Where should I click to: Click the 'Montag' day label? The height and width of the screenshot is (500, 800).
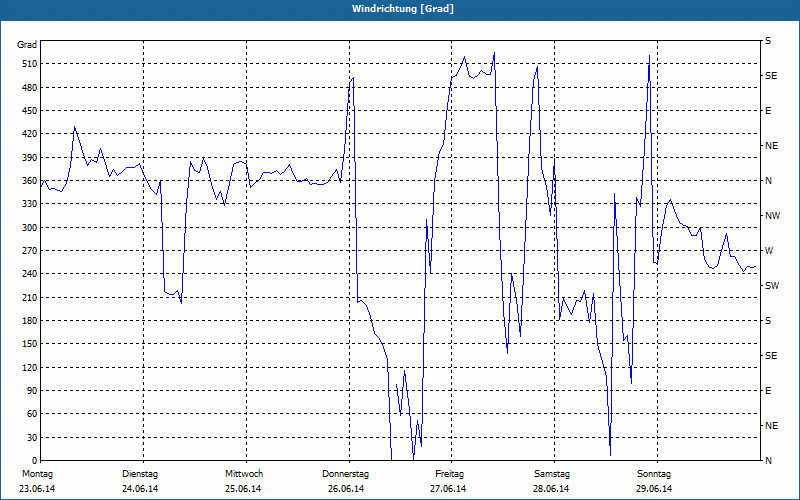tap(37, 474)
